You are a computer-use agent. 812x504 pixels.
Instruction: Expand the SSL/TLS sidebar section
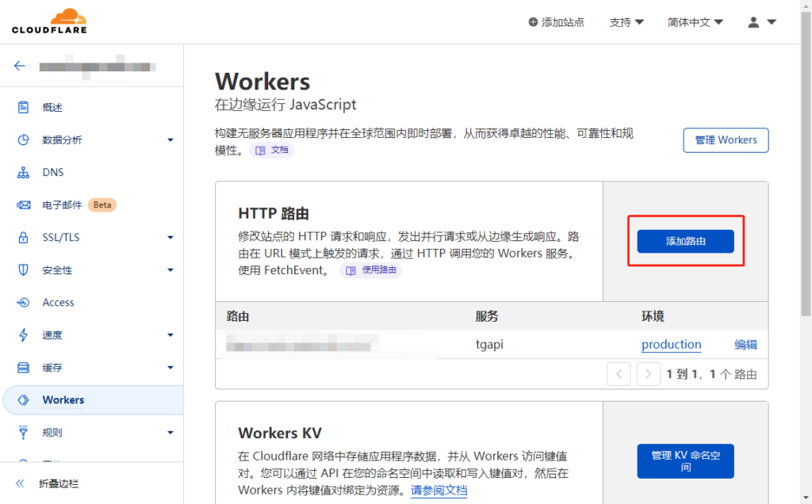coord(95,238)
